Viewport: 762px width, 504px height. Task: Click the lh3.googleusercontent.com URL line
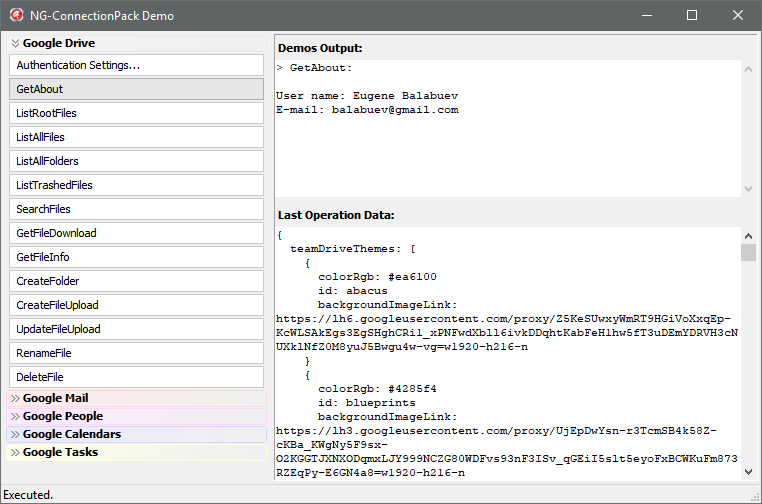pyautogui.click(x=496, y=431)
